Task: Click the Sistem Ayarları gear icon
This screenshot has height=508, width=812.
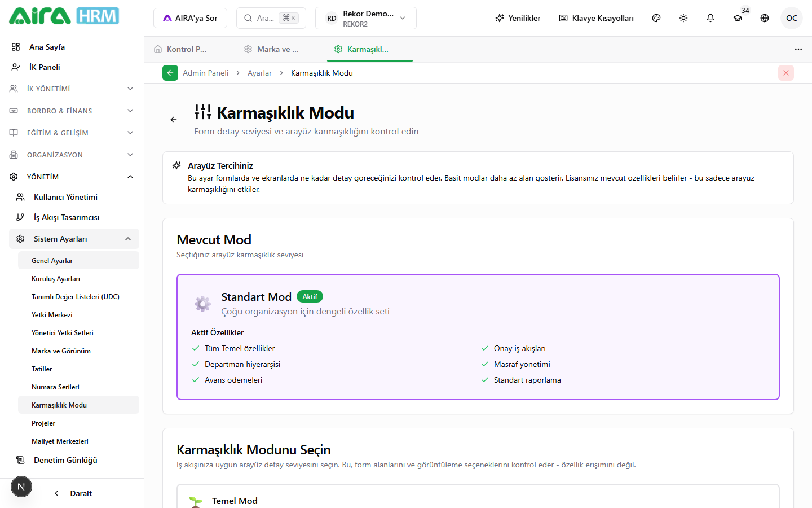Action: tap(20, 239)
